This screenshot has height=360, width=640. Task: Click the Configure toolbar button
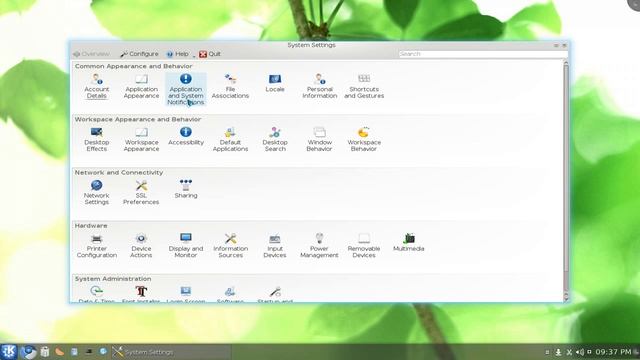pyautogui.click(x=139, y=54)
